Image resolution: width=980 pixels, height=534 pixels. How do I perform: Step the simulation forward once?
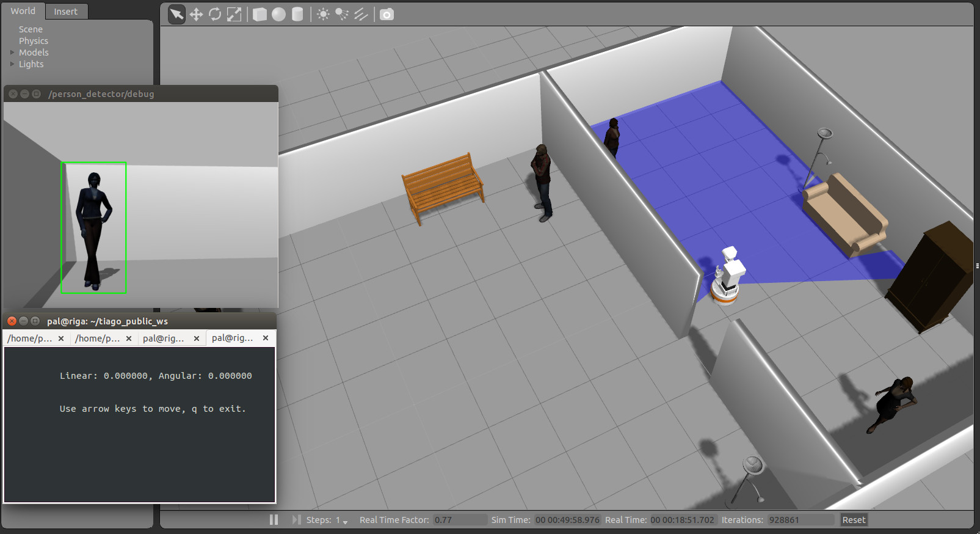(296, 520)
